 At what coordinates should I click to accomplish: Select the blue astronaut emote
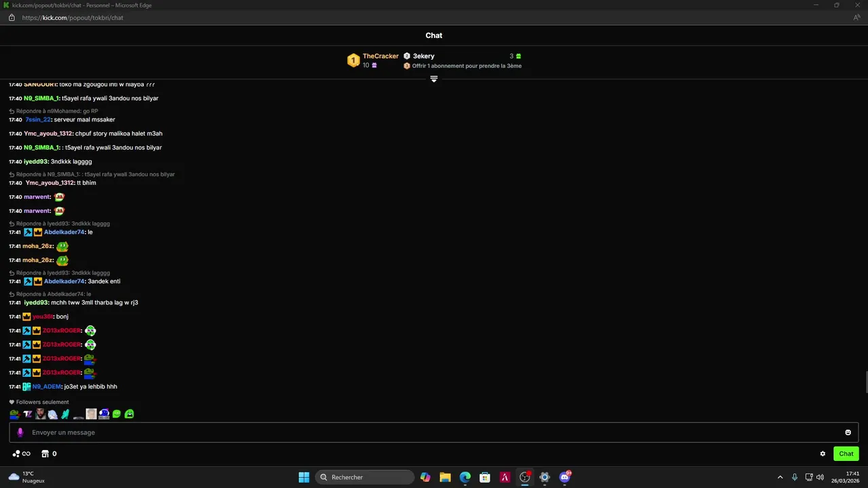pos(104,414)
